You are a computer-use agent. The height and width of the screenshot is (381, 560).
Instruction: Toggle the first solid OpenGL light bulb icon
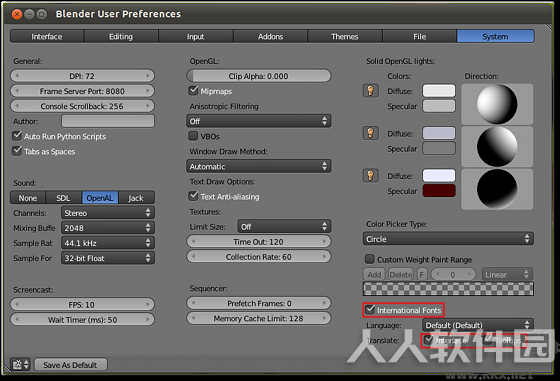pos(370,91)
